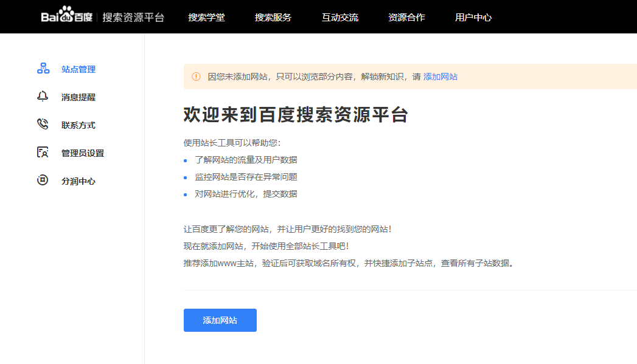Screen dimensions: 637x364
Task: Click the text 使用站长工具可以帮助您
Action: tap(231, 143)
